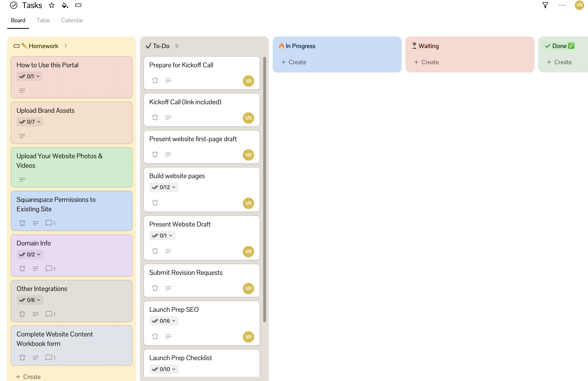Expand 0/16 checklist on Launch Prep SEO
Screen dimensions: 588x381
coord(164,321)
